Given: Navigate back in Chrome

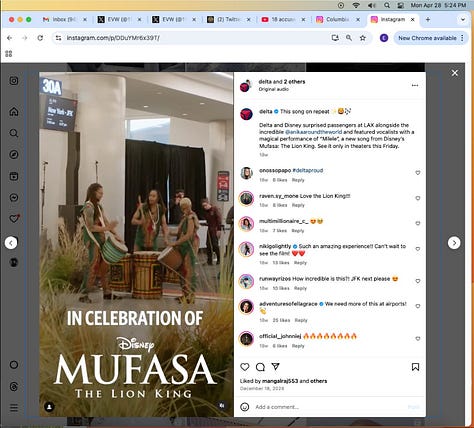Looking at the screenshot, I should click(9, 38).
